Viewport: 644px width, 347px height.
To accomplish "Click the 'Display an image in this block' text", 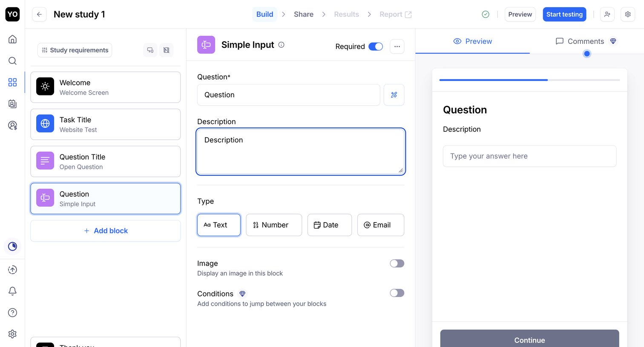I will point(240,273).
